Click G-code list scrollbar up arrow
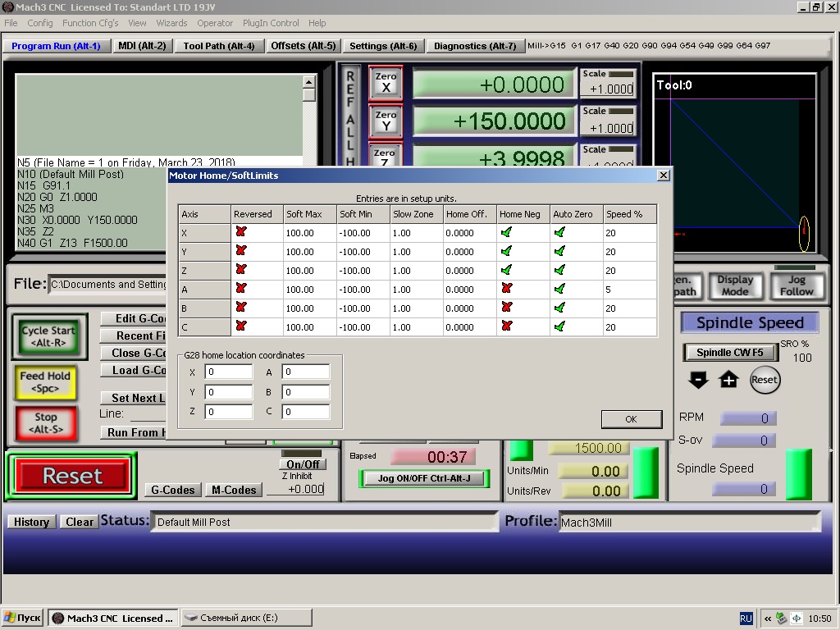 308,82
